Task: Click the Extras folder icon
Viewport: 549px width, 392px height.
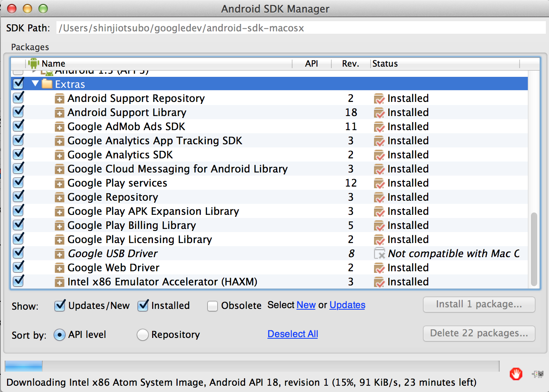Action: pos(47,84)
